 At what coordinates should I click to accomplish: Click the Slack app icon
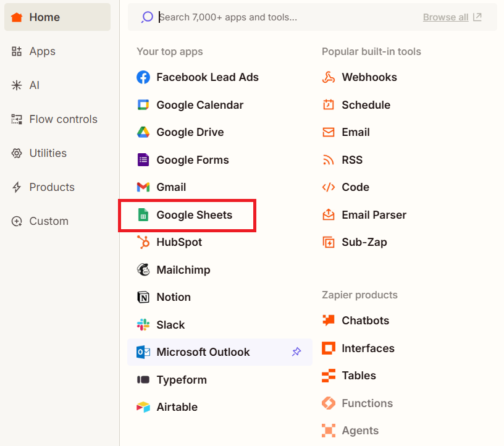[143, 325]
